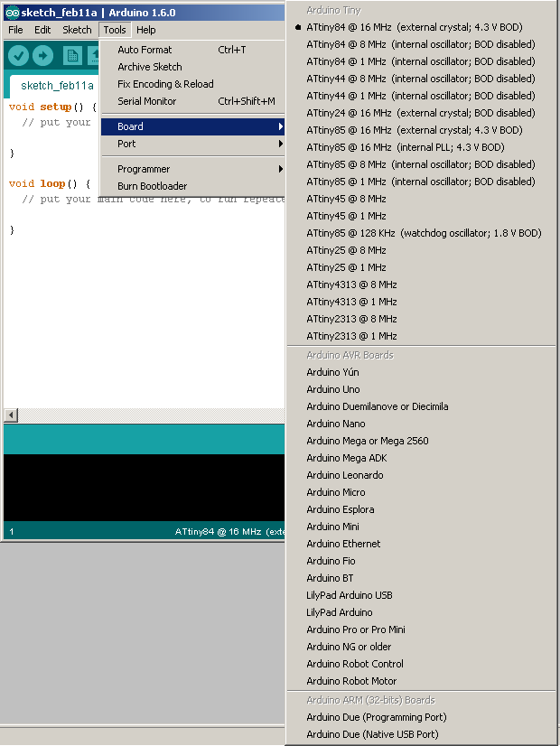Viewport: 560px width, 746px height.
Task: Select ATtiny84 @ 1 MHz internal oscillator
Action: click(421, 61)
